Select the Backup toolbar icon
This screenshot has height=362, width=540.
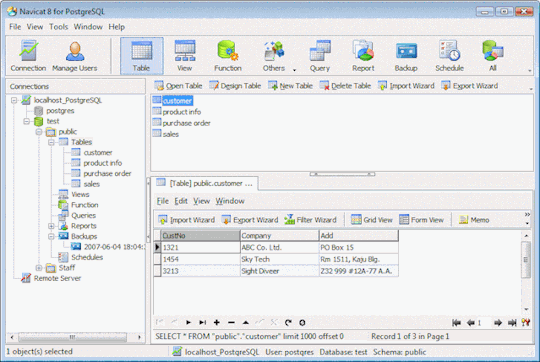pyautogui.click(x=406, y=56)
